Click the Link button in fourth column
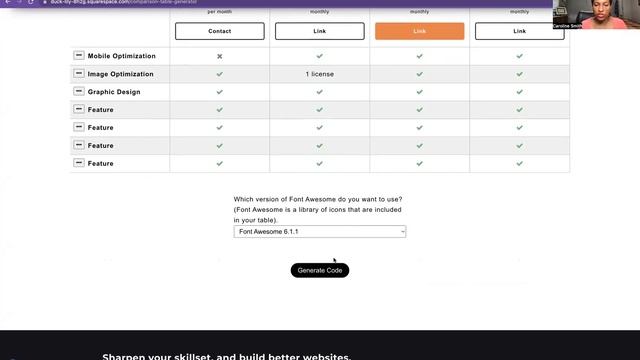This screenshot has height=360, width=640. (x=520, y=31)
